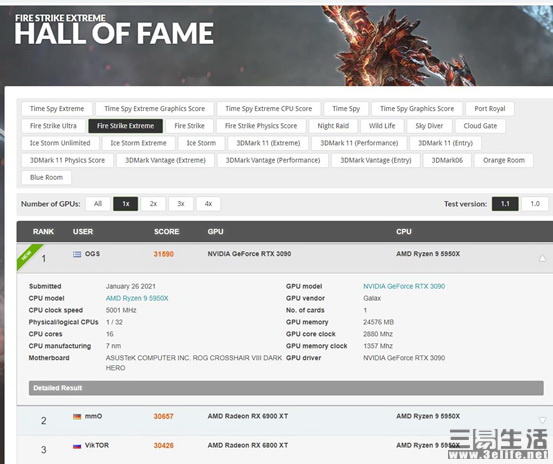Viewport: 553px width, 464px height.
Task: Click the submitted date January 26 2021
Action: point(130,286)
